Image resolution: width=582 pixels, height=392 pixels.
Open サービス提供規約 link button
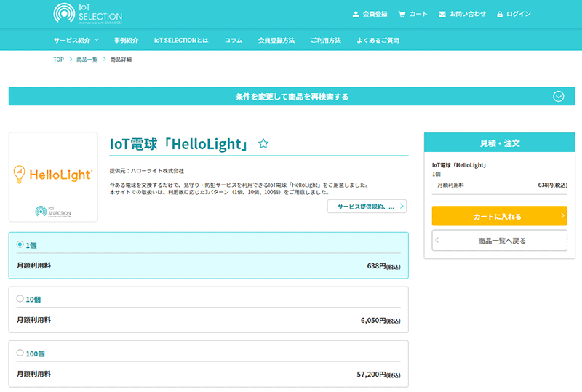point(367,207)
